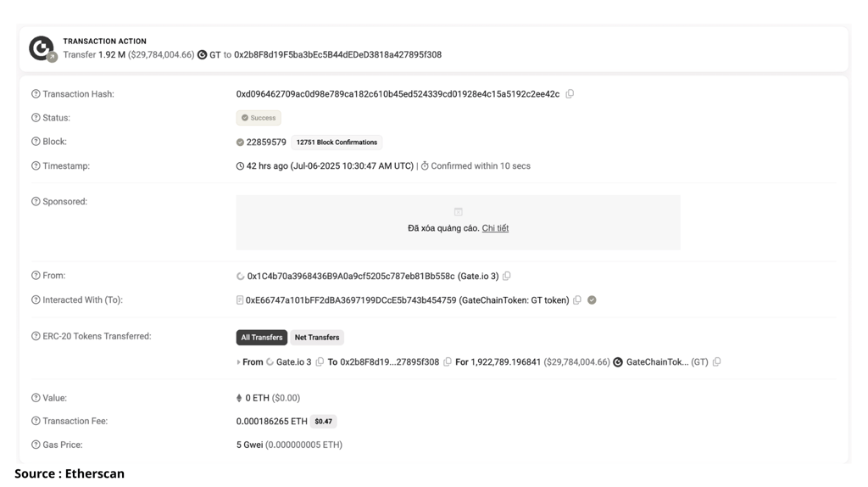Open the Transaction Hash help icon
This screenshot has height=487, width=868.
point(36,94)
